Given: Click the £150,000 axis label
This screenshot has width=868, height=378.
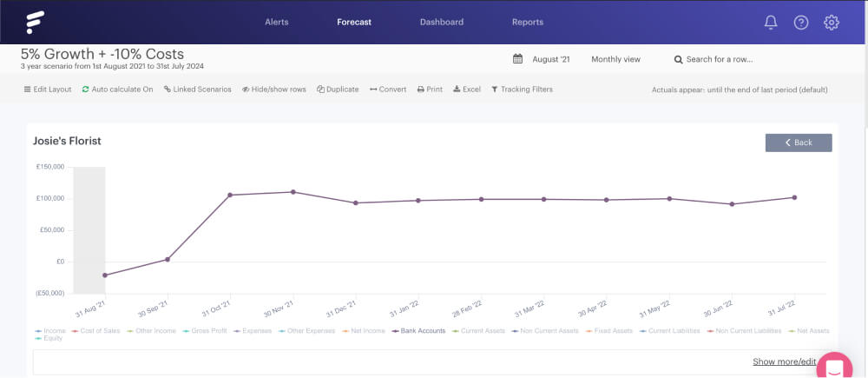Looking at the screenshot, I should [x=50, y=167].
